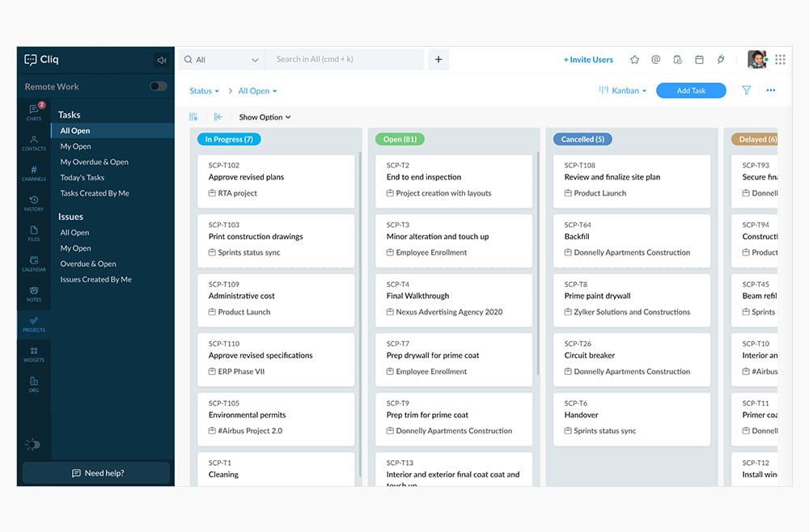Open the Chats sidebar icon
The height and width of the screenshot is (532, 809).
(34, 112)
